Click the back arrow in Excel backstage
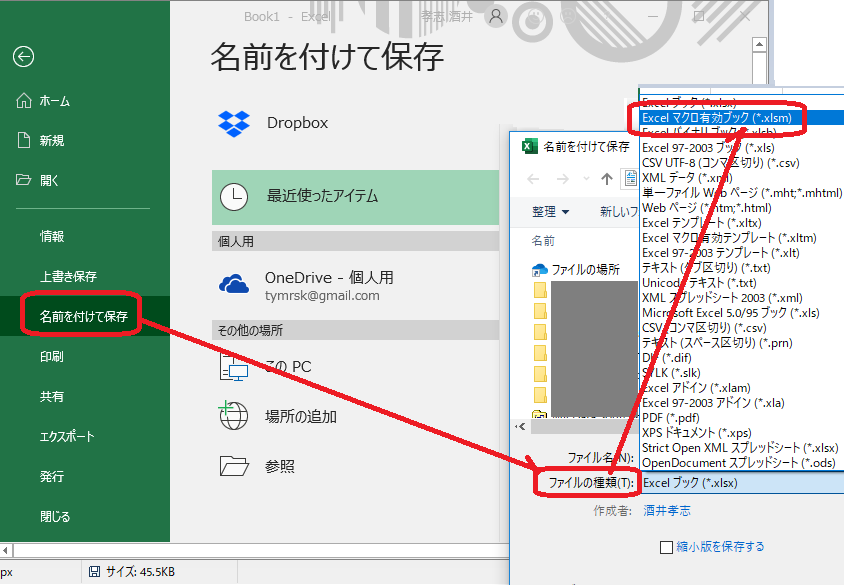The width and height of the screenshot is (844, 586). click(x=24, y=57)
